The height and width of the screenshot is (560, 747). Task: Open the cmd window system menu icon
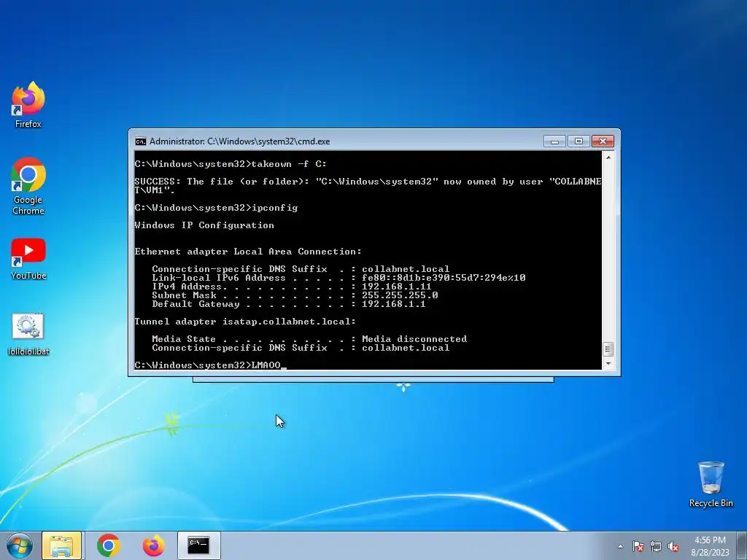141,141
